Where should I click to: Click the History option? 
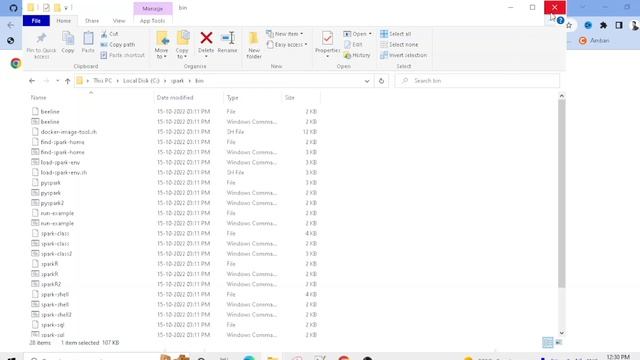[357, 55]
